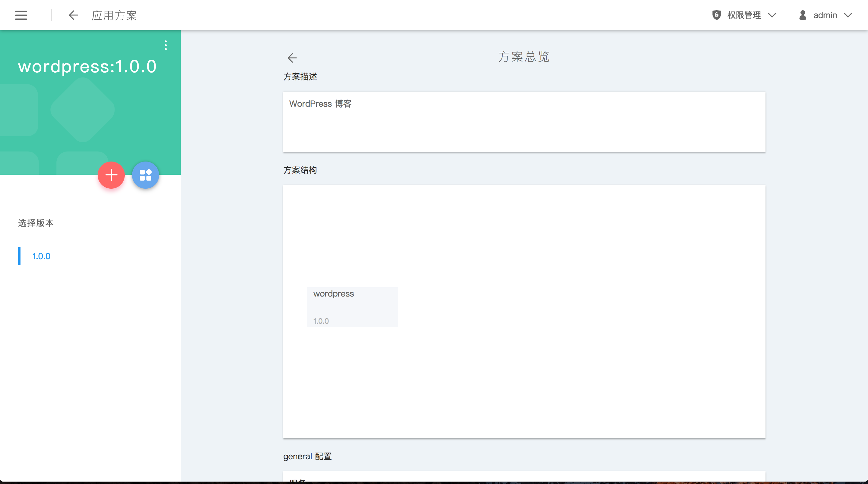Click the 方案描述 section label
This screenshot has width=868, height=484.
pyautogui.click(x=300, y=77)
